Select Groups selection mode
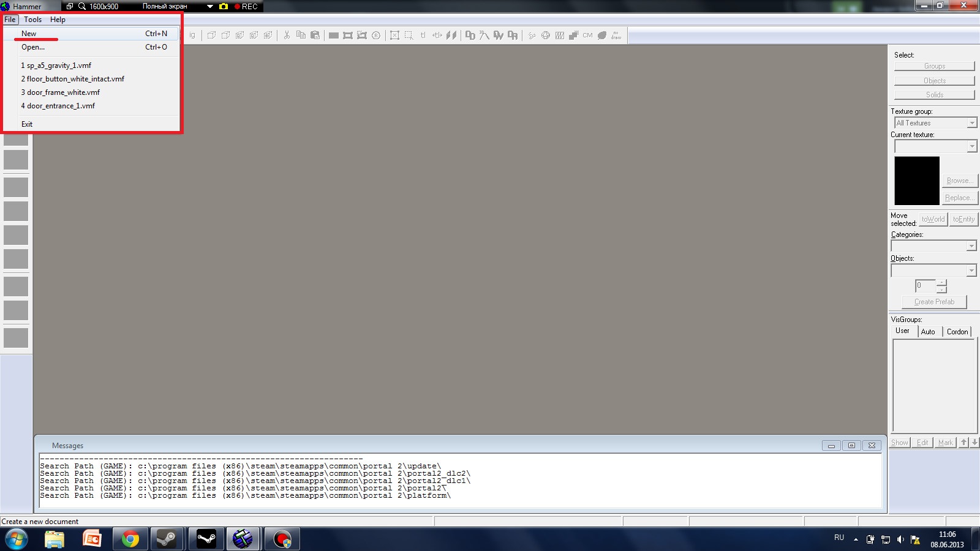 click(935, 66)
